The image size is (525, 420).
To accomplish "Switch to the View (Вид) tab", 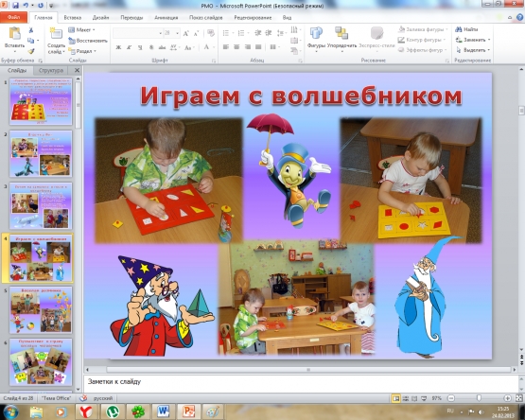I will click(x=287, y=18).
